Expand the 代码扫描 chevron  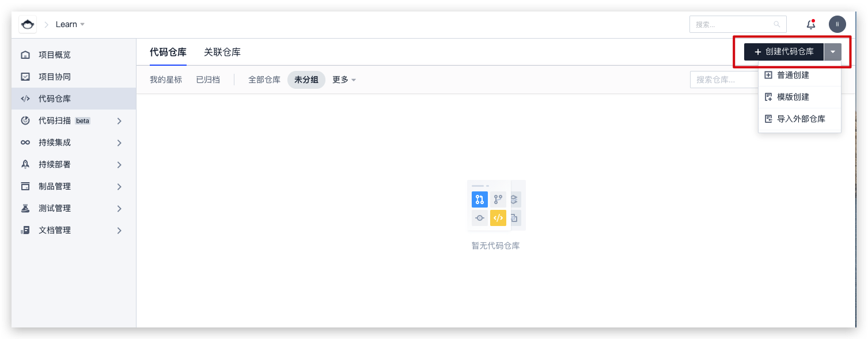(119, 120)
